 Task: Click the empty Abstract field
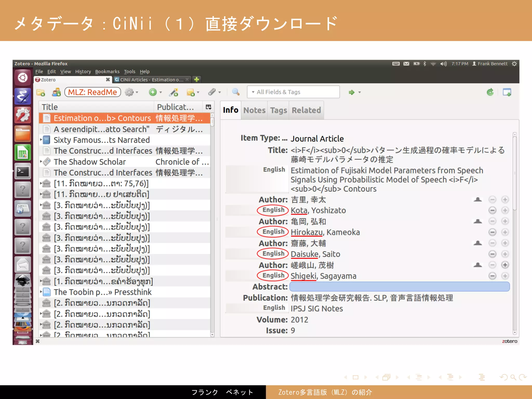(400, 287)
